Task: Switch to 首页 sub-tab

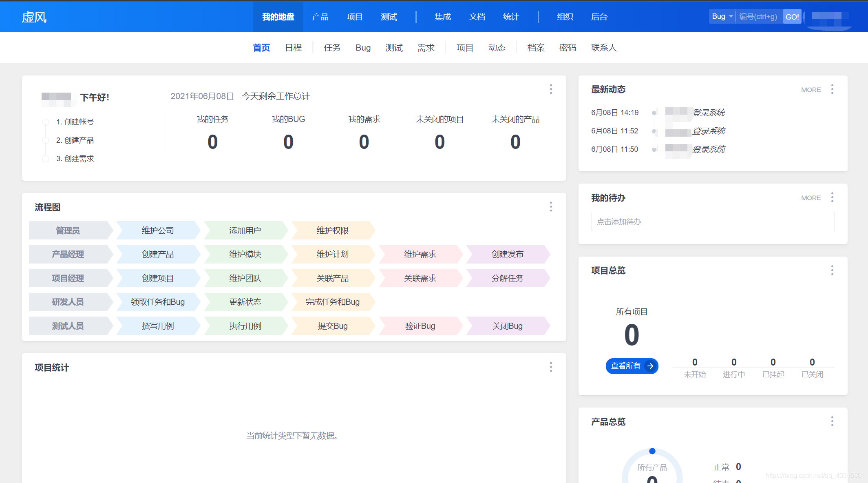Action: point(261,48)
